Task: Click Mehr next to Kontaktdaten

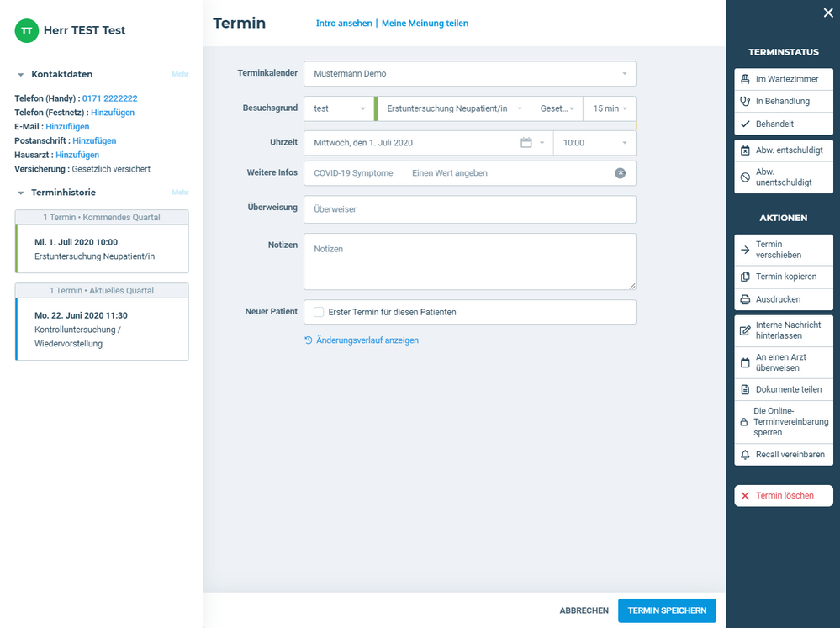Action: tap(180, 74)
